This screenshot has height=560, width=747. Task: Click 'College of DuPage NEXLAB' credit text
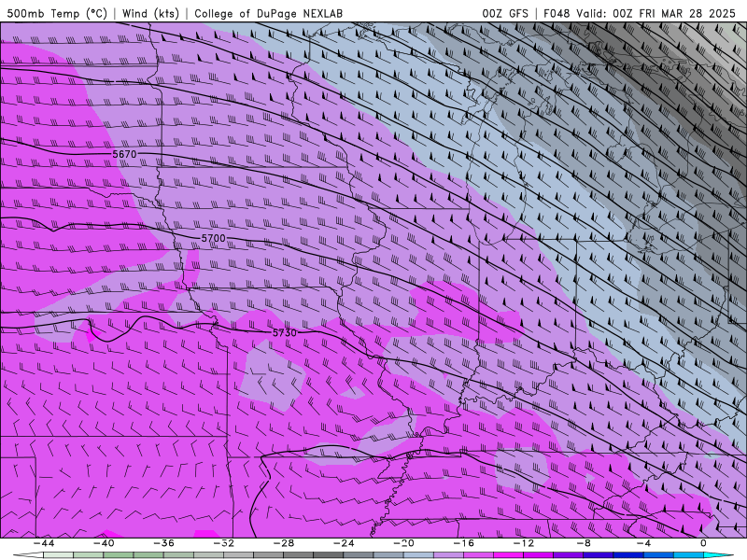point(268,13)
